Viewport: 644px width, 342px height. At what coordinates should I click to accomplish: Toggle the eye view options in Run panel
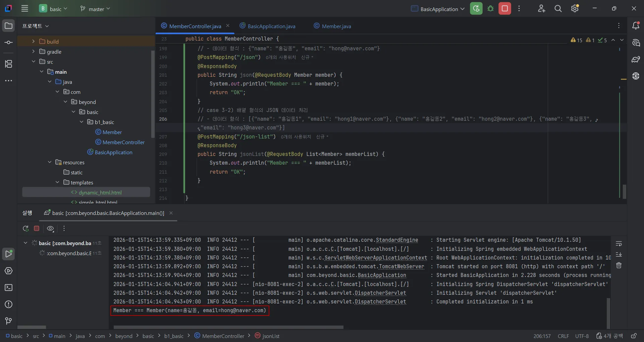pyautogui.click(x=50, y=228)
